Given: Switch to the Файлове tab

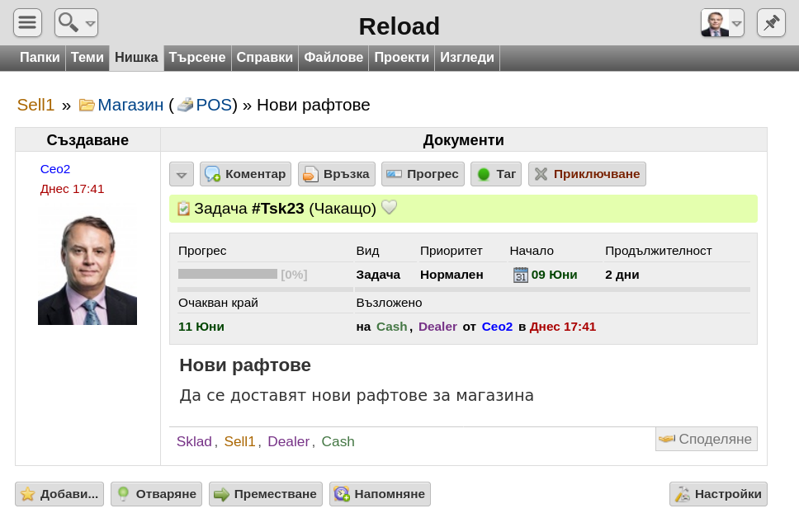Looking at the screenshot, I should point(333,58).
